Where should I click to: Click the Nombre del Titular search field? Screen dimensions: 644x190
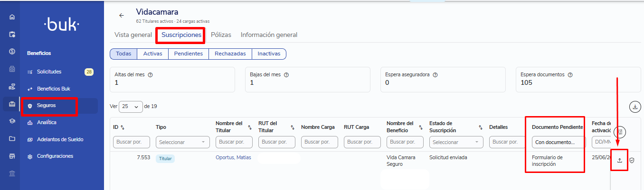234,142
